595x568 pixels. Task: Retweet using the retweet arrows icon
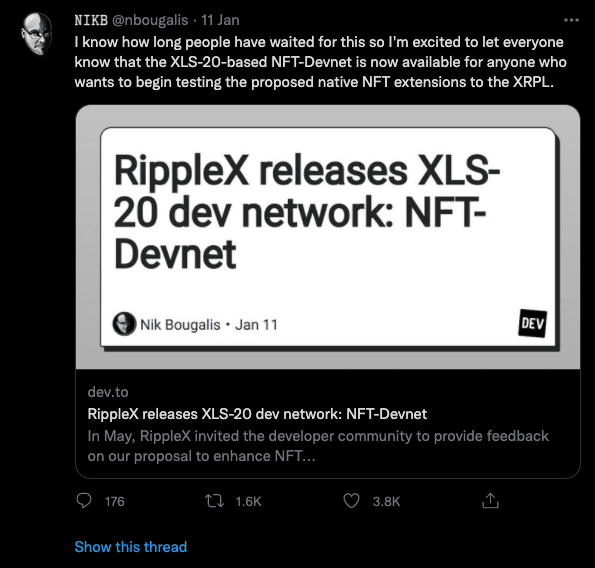point(214,501)
